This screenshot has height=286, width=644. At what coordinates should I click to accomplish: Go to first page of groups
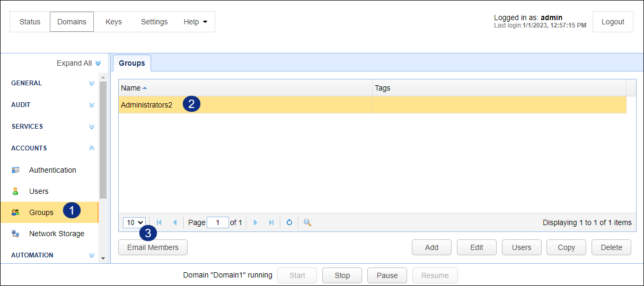tap(159, 222)
